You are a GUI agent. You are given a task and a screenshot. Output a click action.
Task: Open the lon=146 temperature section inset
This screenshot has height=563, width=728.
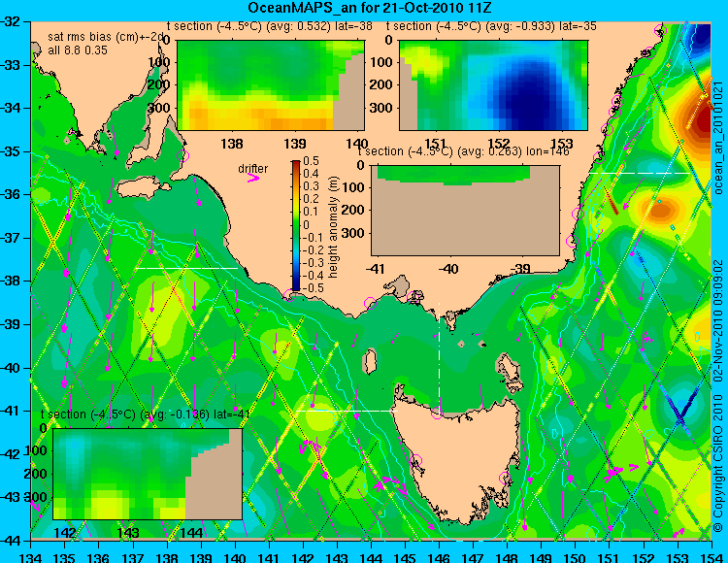tap(466, 211)
